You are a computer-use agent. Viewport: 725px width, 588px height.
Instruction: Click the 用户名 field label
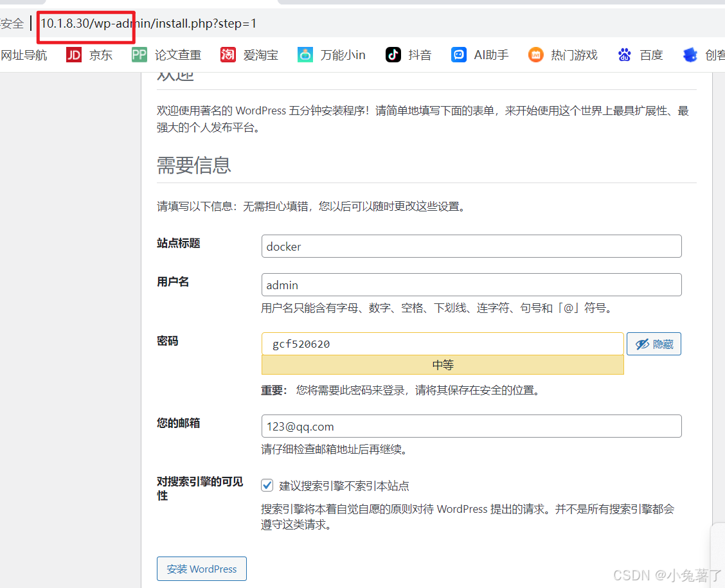coord(173,281)
